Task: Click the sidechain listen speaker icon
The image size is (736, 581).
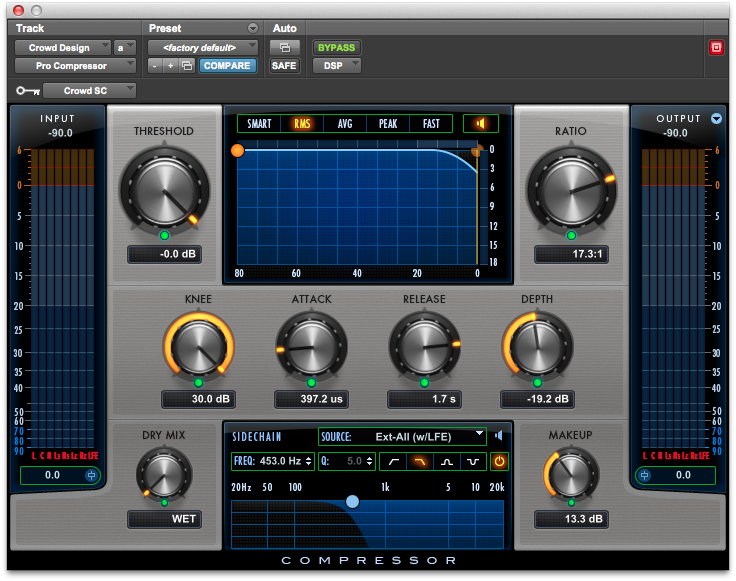Action: click(x=499, y=436)
